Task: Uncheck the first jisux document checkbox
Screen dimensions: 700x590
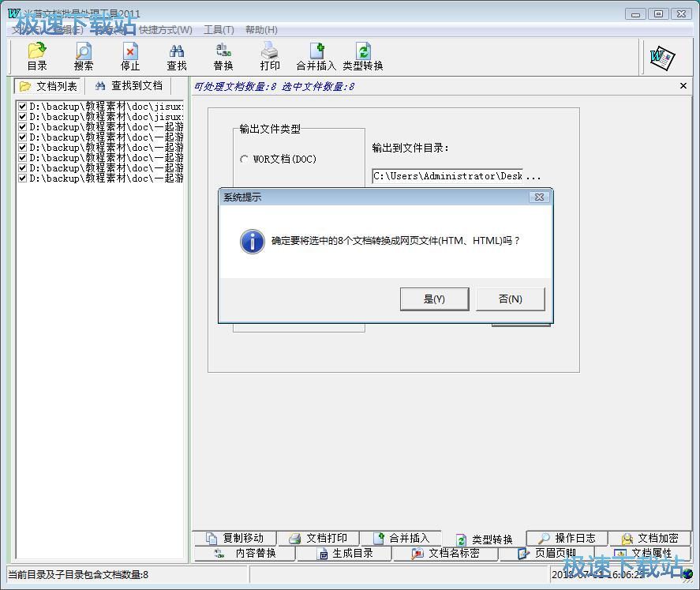Action: coord(22,107)
